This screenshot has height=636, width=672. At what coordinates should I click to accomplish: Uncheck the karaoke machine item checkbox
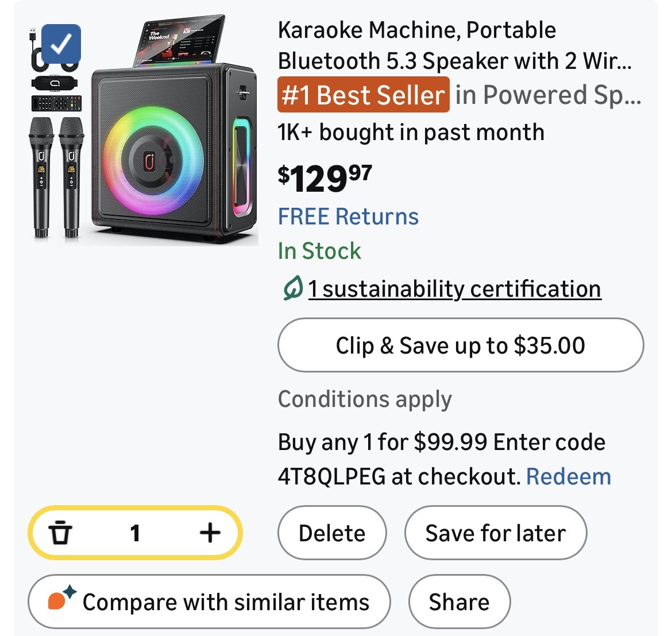pos(61,44)
